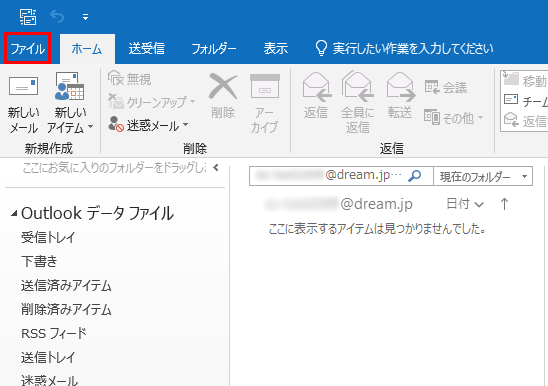The image size is (548, 386).
Task: Click the Delete (削除) X icon
Action: [x=223, y=86]
